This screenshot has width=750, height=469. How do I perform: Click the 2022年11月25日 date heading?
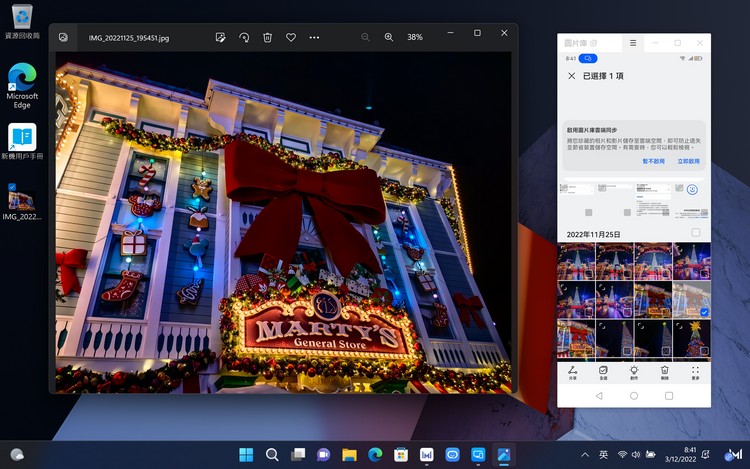(594, 234)
